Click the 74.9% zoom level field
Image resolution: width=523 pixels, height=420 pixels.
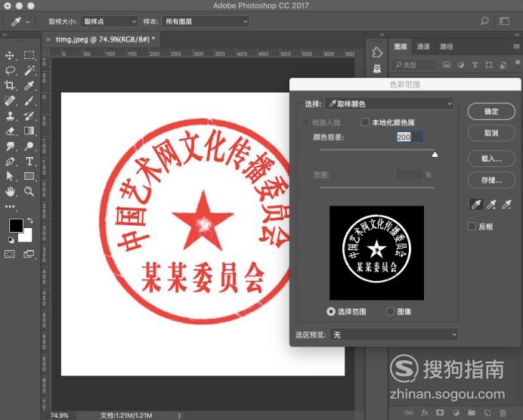tap(59, 415)
